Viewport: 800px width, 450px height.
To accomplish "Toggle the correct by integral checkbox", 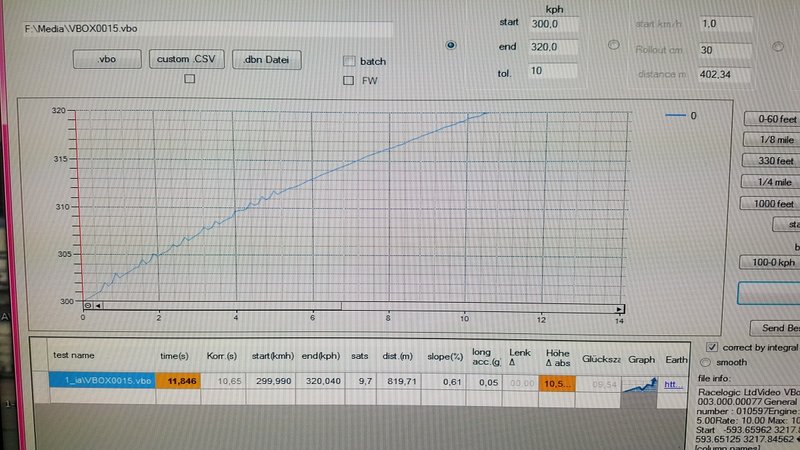I will pos(711,345).
